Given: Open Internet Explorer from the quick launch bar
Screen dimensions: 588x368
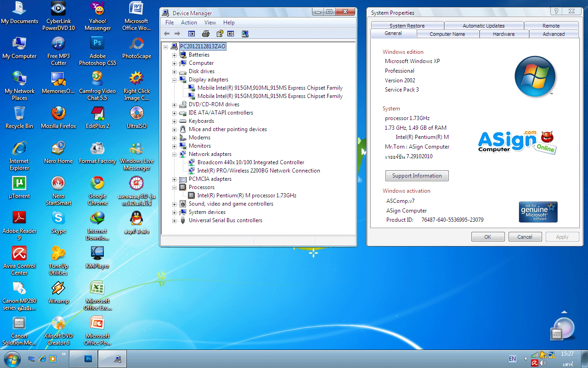Looking at the screenshot, I should coord(42,358).
